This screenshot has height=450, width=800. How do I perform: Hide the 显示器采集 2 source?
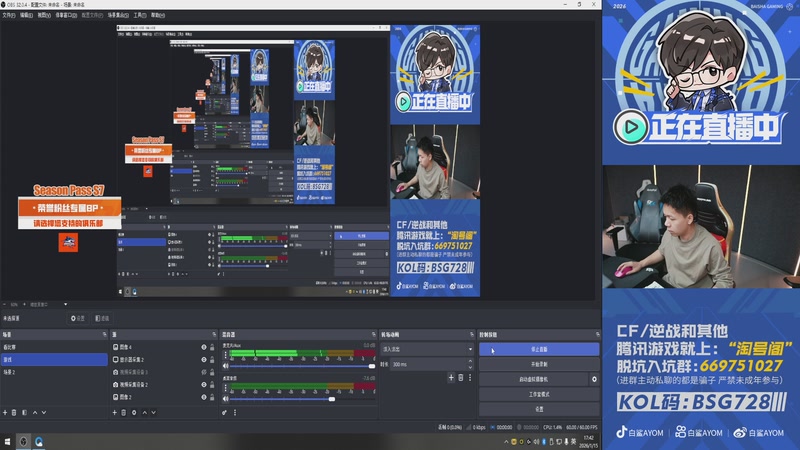[204, 360]
